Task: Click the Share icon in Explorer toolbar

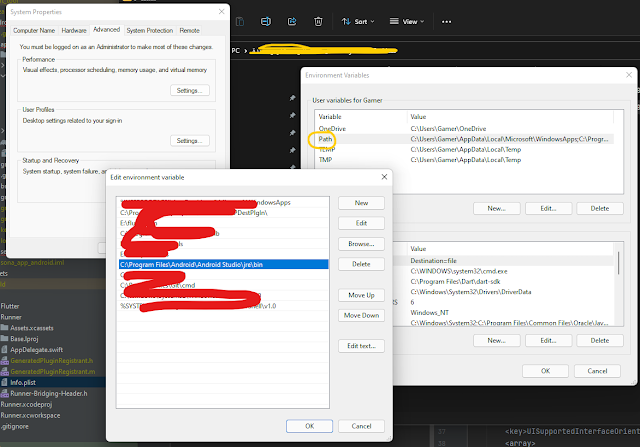Action: click(x=292, y=20)
